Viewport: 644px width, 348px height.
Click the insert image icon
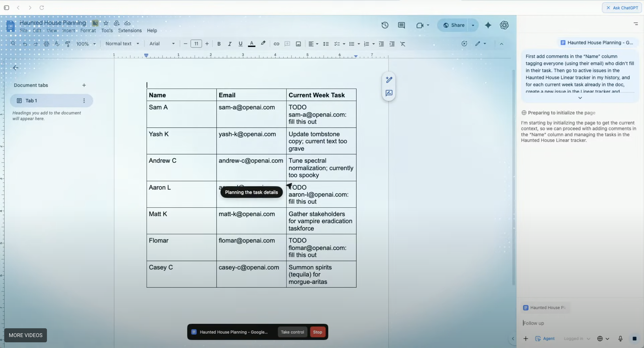298,44
